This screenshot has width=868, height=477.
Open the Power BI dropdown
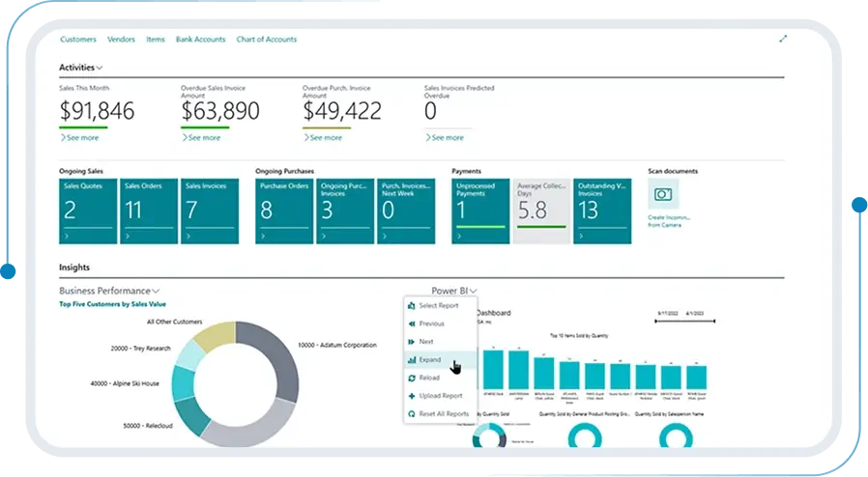(x=454, y=291)
